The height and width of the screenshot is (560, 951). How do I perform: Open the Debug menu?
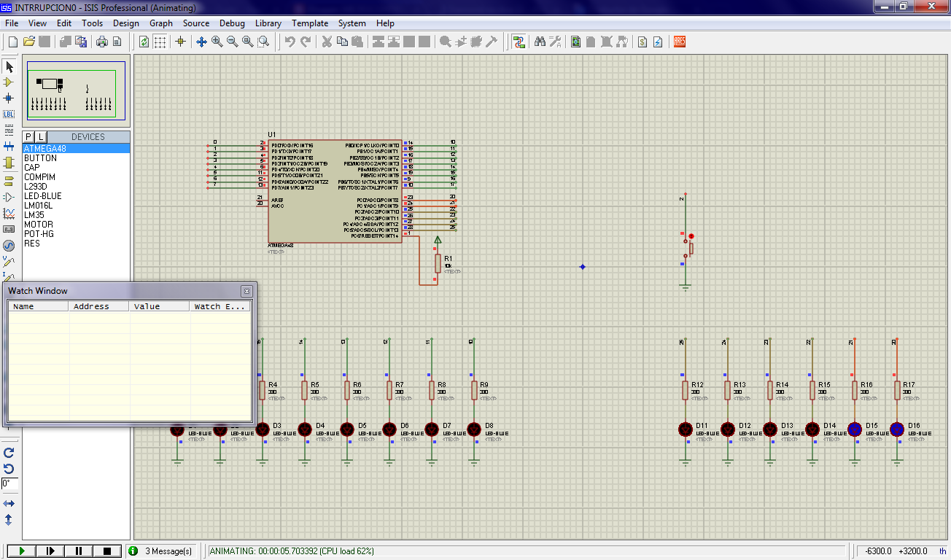tap(232, 23)
